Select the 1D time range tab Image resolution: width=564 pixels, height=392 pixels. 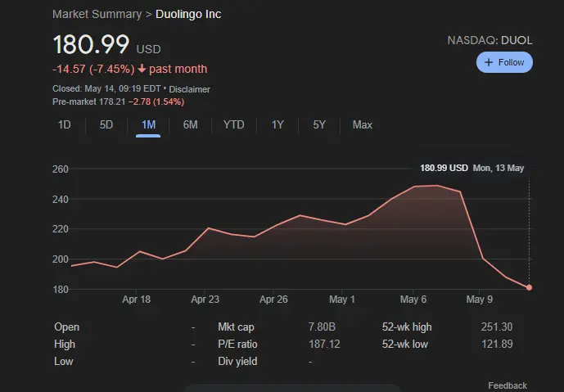65,124
